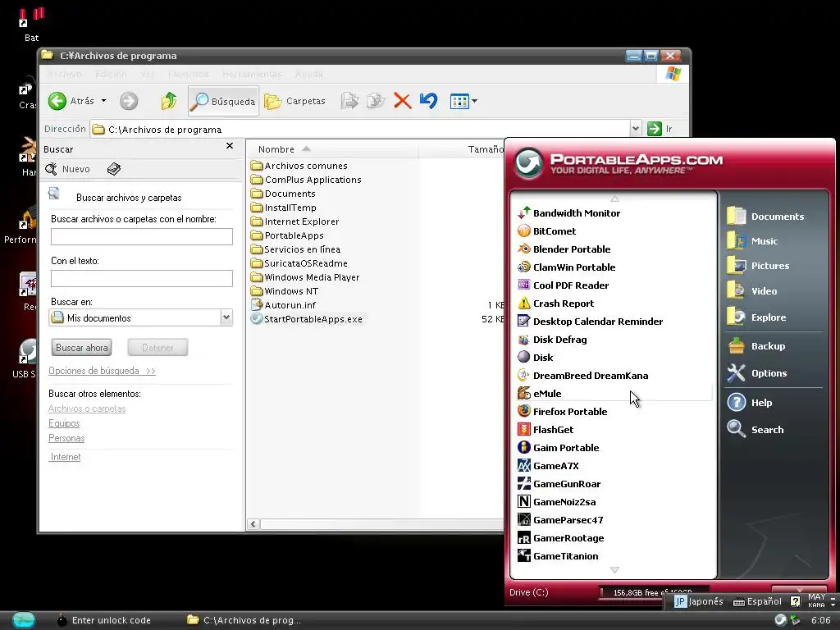Click Buscar ahora button
This screenshot has width=840, height=630.
82,348
